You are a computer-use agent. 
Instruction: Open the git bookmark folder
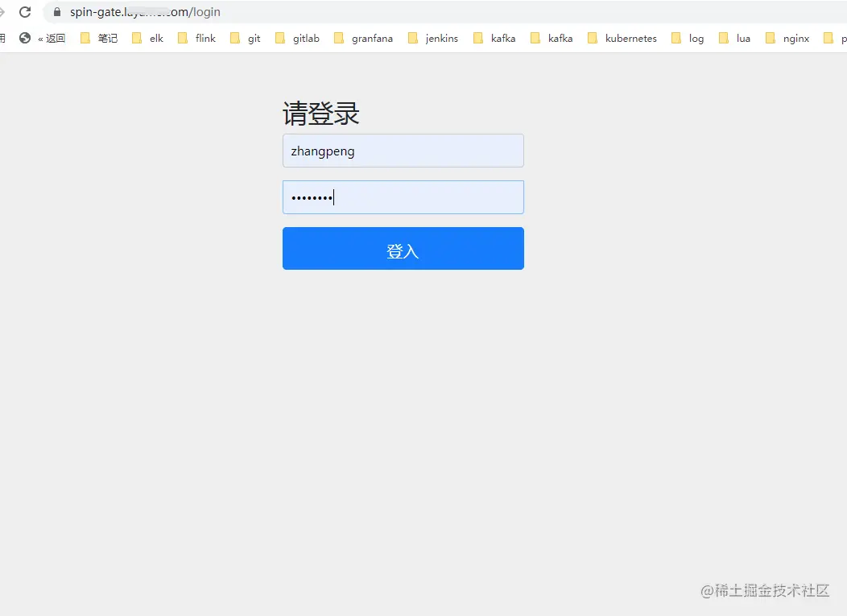click(246, 38)
